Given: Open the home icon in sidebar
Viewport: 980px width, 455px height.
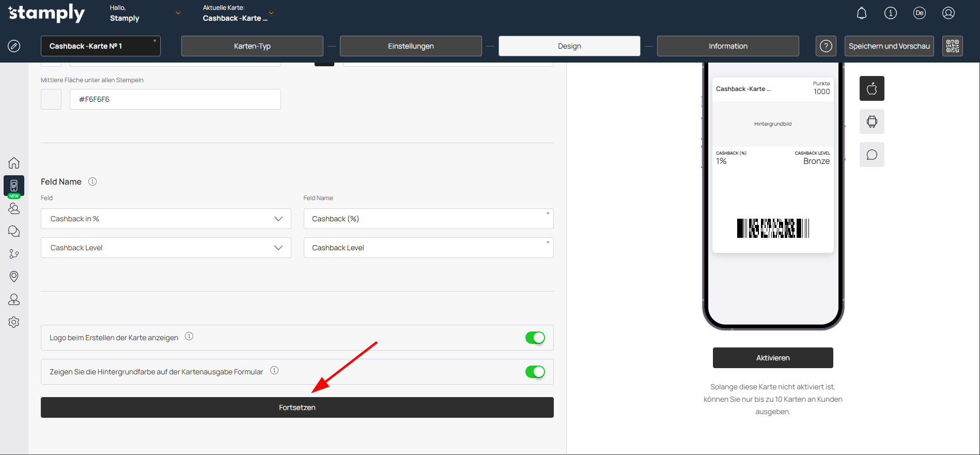Looking at the screenshot, I should pos(14,163).
